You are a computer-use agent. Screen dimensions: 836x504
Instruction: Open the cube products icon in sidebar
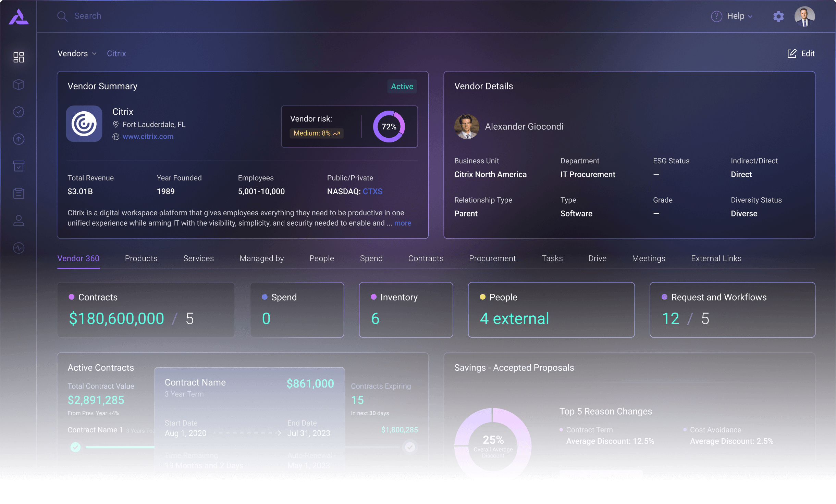[19, 85]
